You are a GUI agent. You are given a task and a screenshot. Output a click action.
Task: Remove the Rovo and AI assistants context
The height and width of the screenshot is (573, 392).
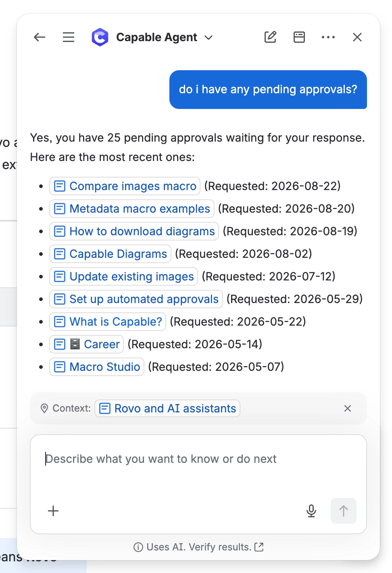pos(348,408)
